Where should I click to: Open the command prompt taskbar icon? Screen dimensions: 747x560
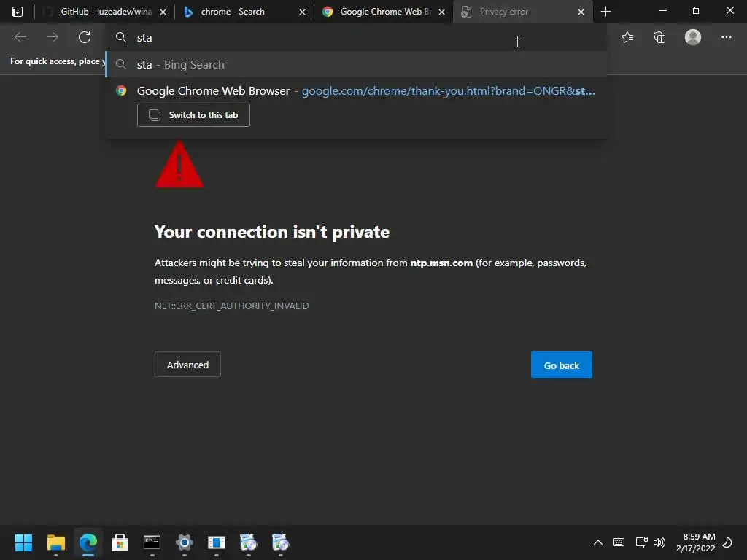(152, 542)
